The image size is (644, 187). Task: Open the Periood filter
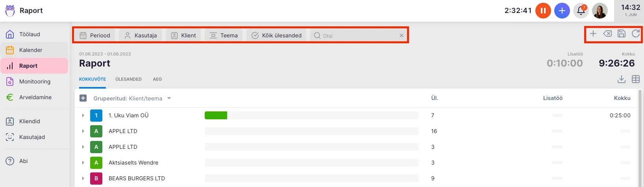click(x=95, y=35)
